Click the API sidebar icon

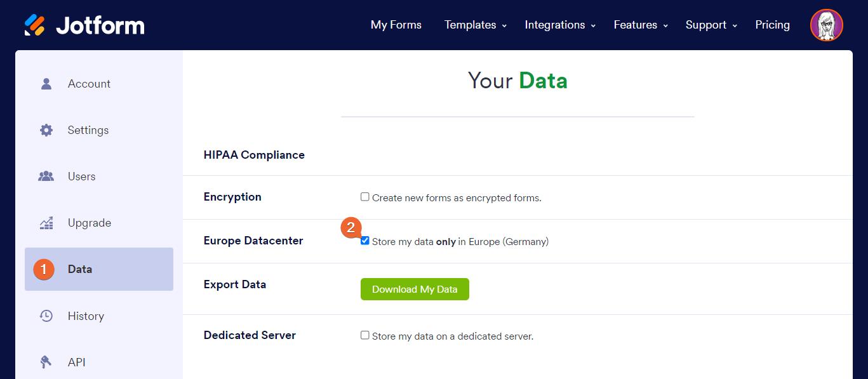pos(46,362)
